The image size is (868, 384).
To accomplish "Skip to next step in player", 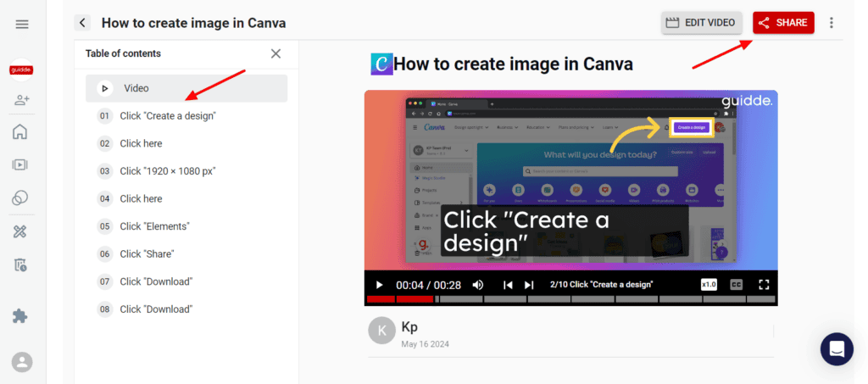I will (x=529, y=285).
